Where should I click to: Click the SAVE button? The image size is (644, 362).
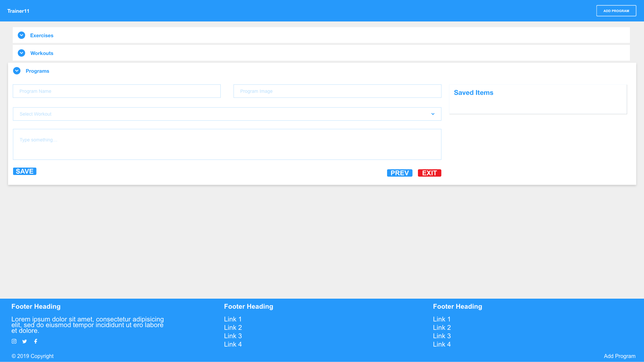[24, 171]
